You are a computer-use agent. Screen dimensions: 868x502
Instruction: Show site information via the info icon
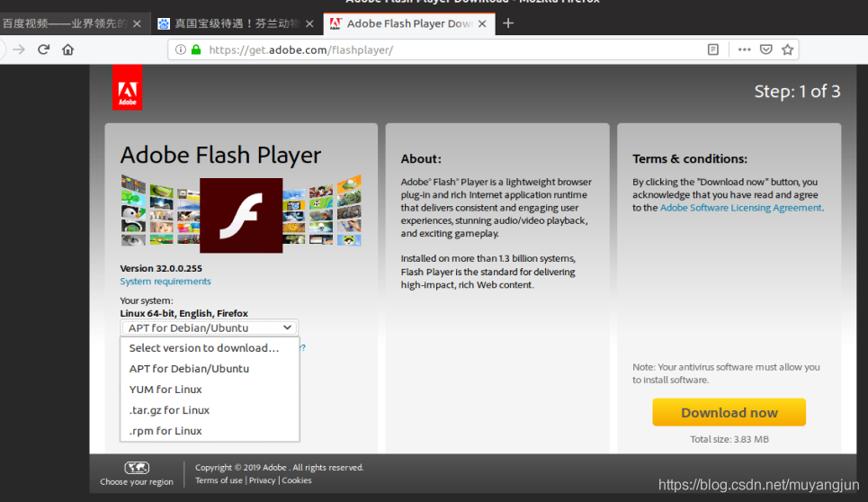tap(181, 49)
